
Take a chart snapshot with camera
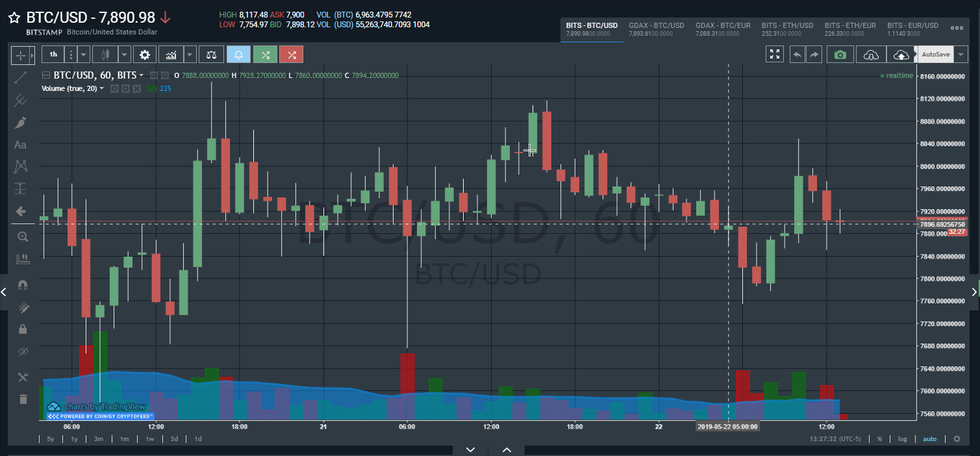click(x=840, y=55)
